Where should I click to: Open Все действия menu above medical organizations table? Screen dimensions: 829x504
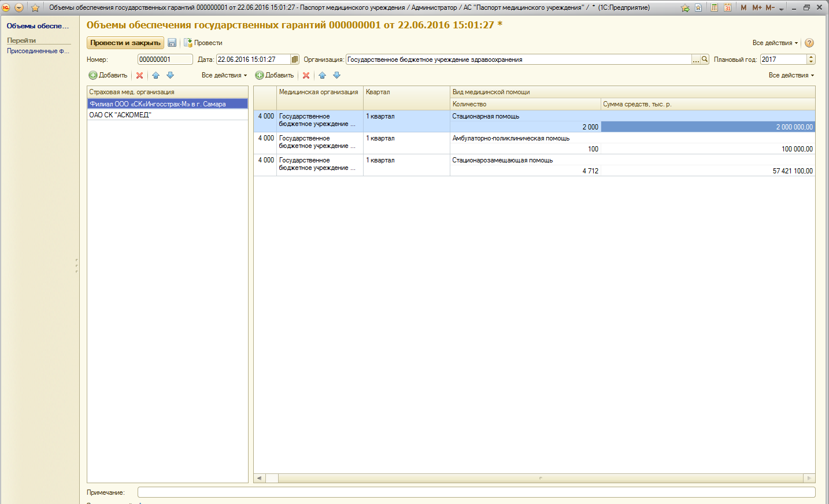point(791,75)
